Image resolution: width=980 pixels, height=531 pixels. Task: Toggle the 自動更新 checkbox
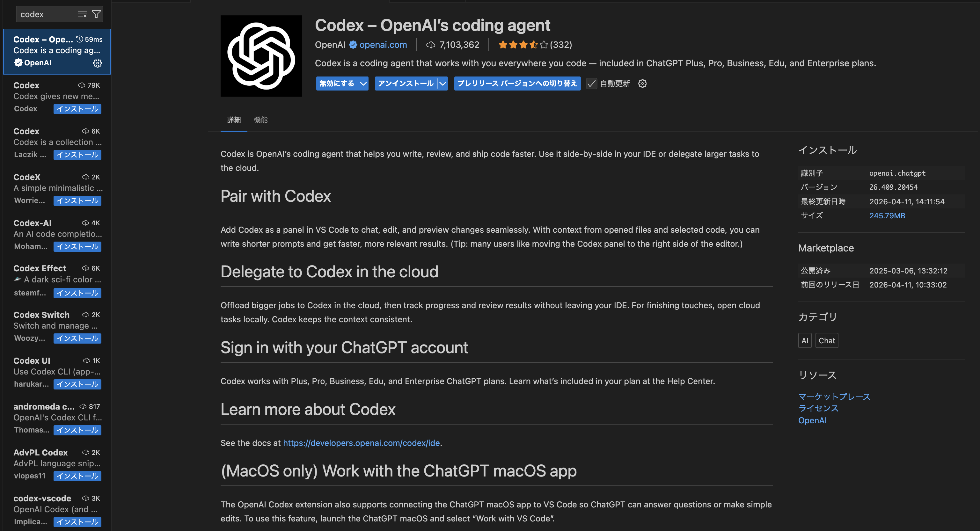point(591,84)
